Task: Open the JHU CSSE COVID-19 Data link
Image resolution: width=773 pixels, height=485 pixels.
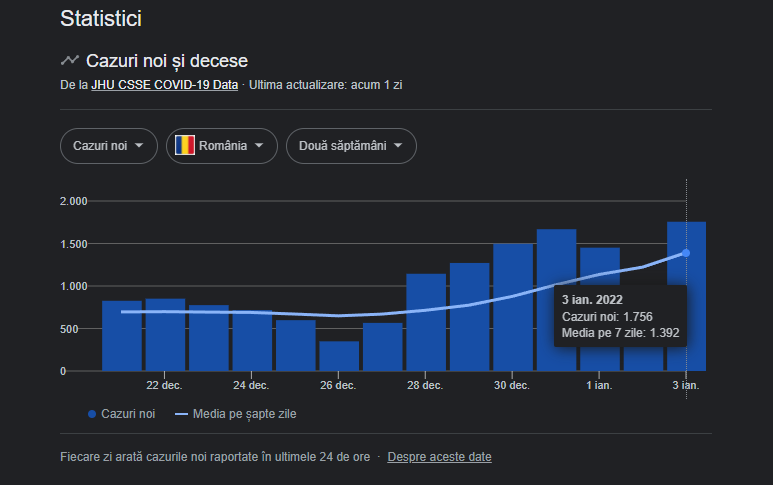Action: click(164, 85)
